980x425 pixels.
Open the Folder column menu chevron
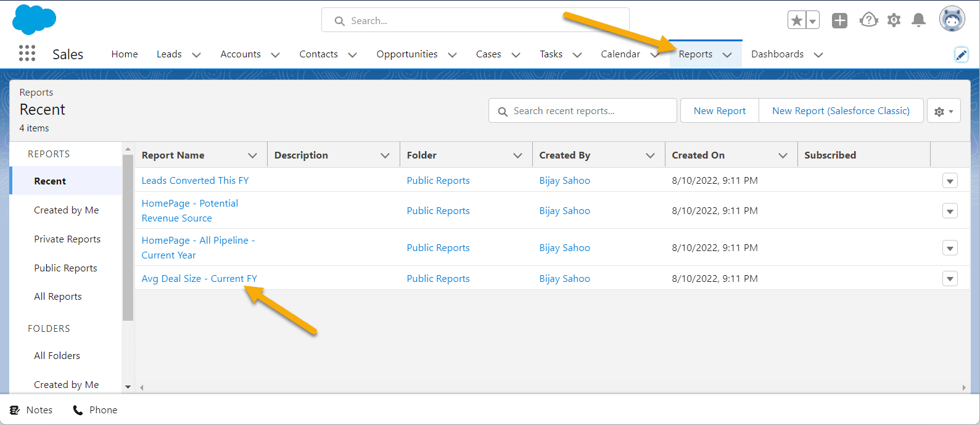point(518,155)
